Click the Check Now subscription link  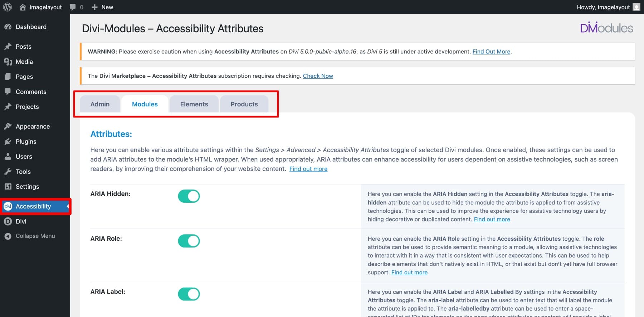pyautogui.click(x=318, y=76)
